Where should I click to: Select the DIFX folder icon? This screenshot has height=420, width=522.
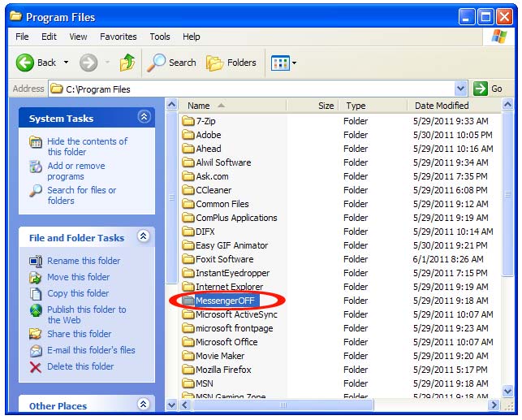188,232
